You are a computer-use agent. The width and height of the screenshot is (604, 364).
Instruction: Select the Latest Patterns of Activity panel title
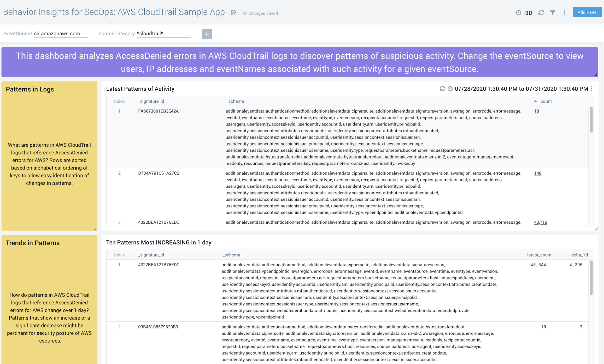click(141, 89)
